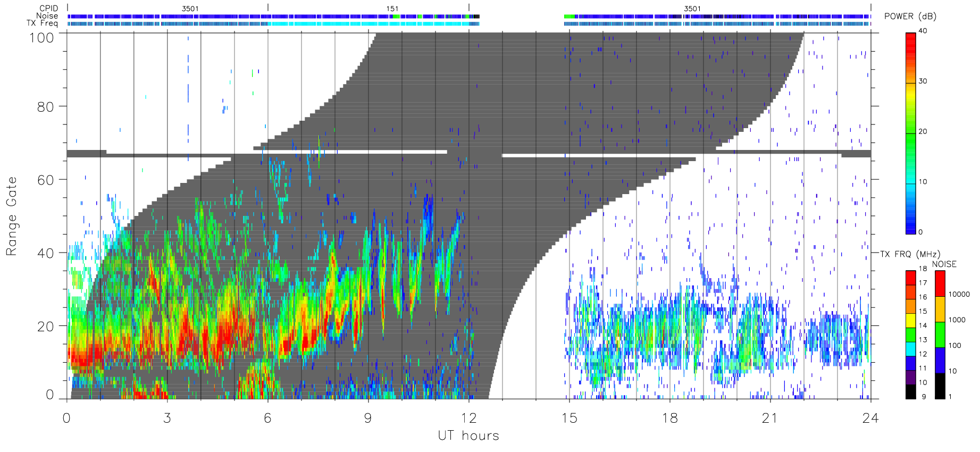Click x-axis tick label 24
The width and height of the screenshot is (980, 452).
(870, 418)
